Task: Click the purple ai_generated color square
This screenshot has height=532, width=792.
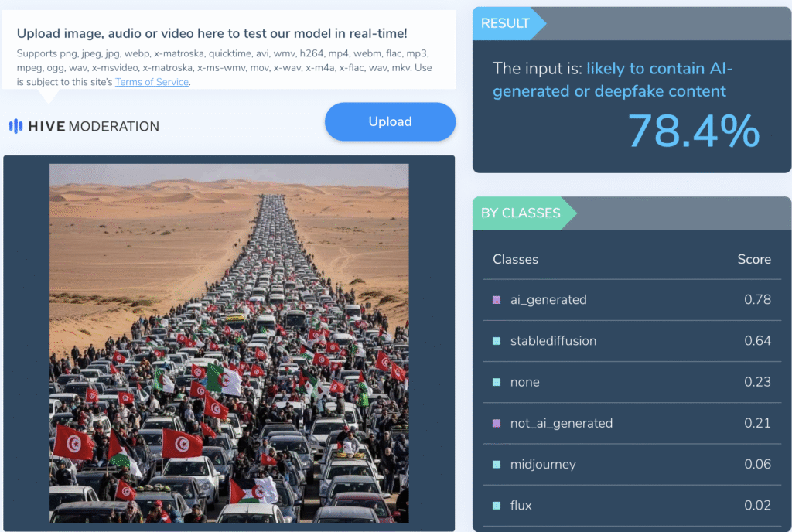Action: click(x=497, y=300)
